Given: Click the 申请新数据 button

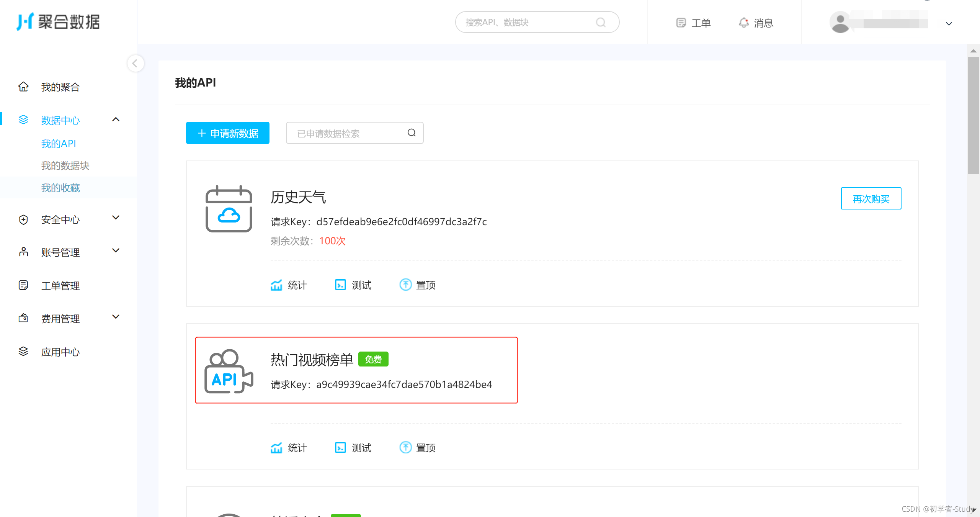Looking at the screenshot, I should 228,133.
